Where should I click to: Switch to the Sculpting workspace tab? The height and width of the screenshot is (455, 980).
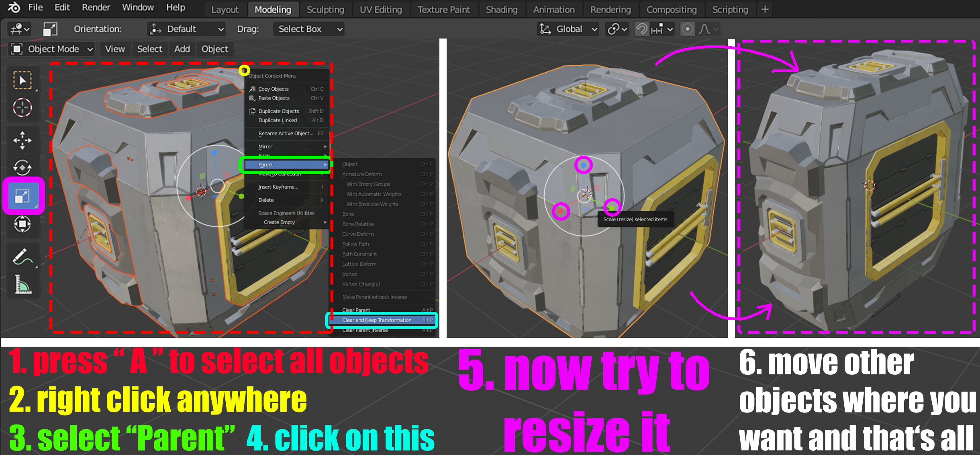point(325,10)
